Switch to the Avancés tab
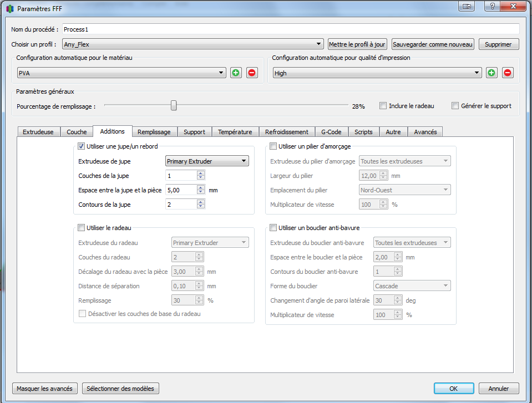Image resolution: width=532 pixels, height=403 pixels. pyautogui.click(x=425, y=132)
